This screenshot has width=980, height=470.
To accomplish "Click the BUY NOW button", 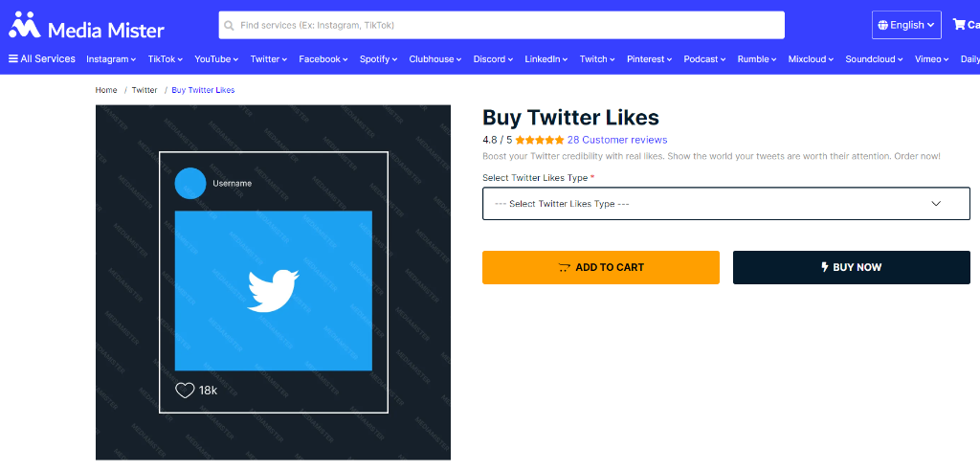I will point(851,267).
